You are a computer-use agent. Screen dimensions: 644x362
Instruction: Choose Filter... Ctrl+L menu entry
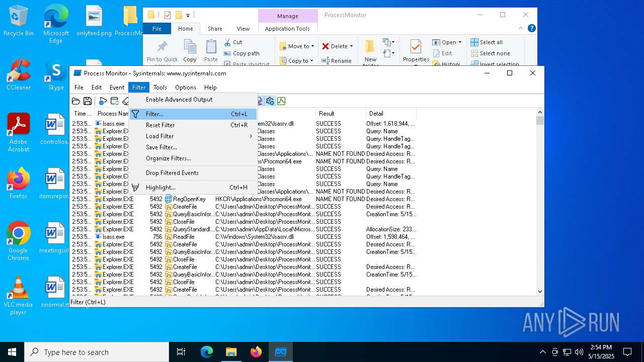point(193,114)
